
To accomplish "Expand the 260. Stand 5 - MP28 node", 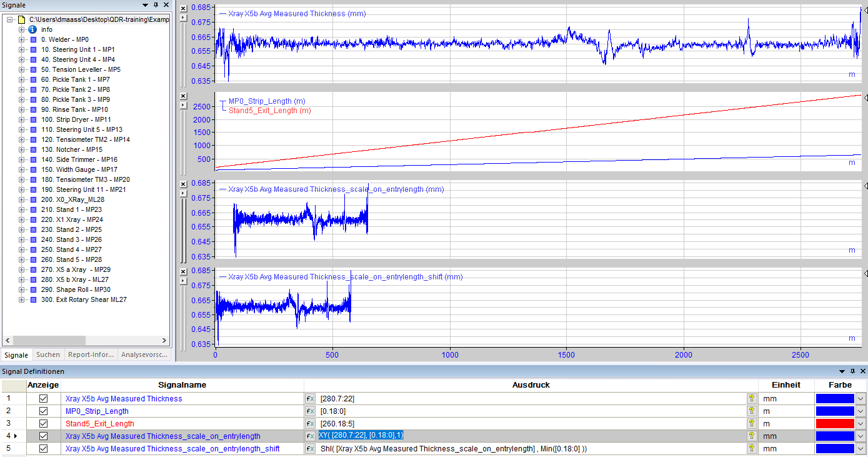I will point(22,259).
